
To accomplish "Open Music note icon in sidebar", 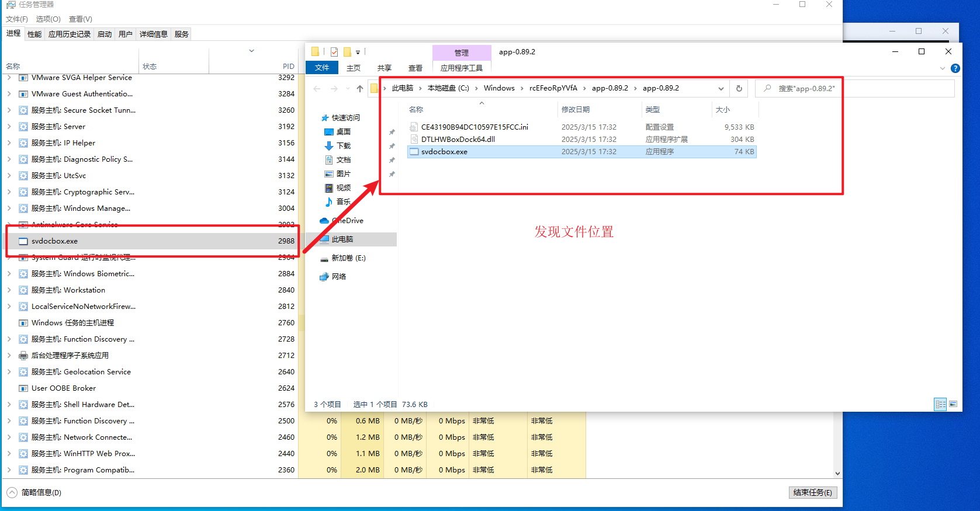I will [328, 202].
